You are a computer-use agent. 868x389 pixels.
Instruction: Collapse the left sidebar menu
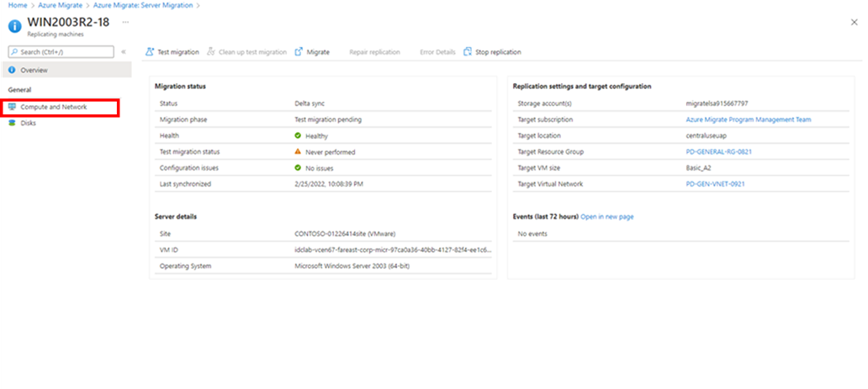[124, 52]
